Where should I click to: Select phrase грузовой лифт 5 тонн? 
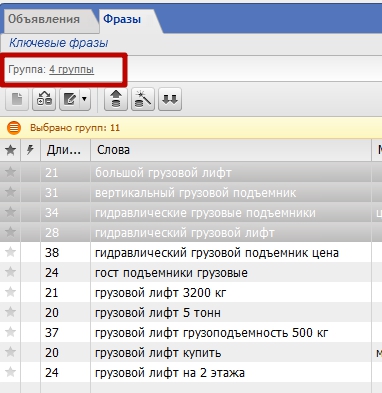[x=158, y=313]
